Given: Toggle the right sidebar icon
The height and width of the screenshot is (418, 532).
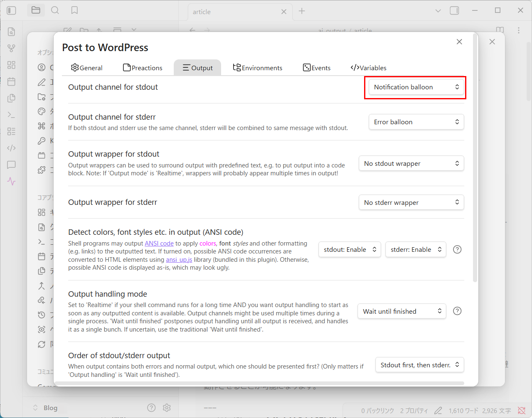Looking at the screenshot, I should point(455,11).
